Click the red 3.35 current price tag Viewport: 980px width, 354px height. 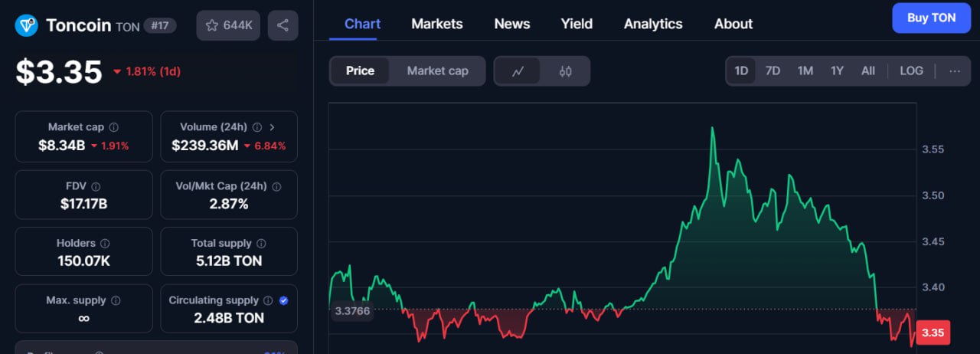[933, 333]
